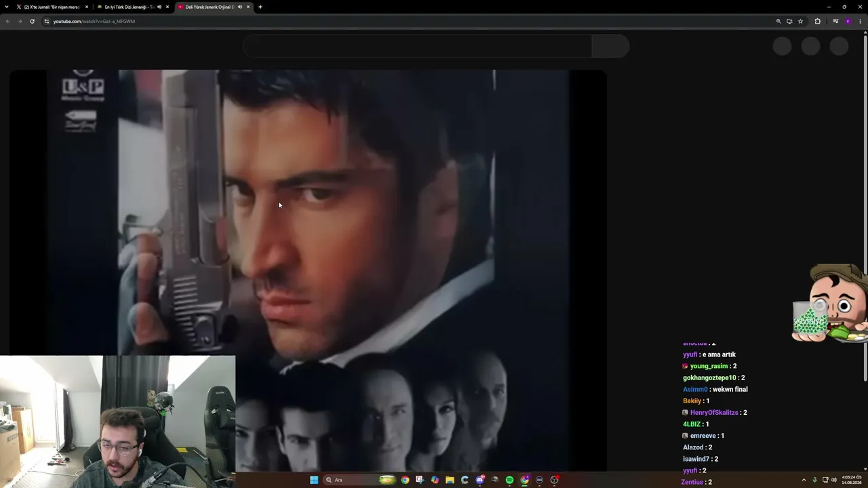This screenshot has height=488, width=868.
Task: Reload the YouTube page
Action: [32, 21]
